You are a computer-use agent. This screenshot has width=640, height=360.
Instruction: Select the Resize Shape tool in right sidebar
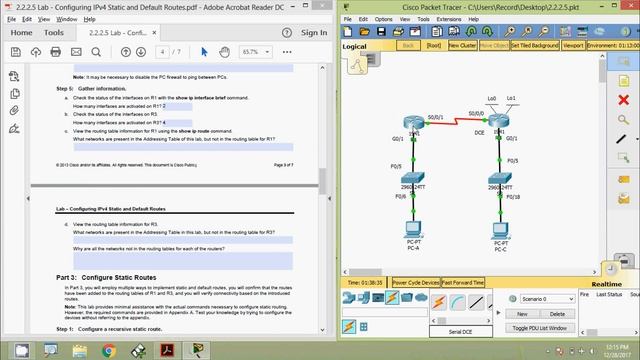click(623, 158)
